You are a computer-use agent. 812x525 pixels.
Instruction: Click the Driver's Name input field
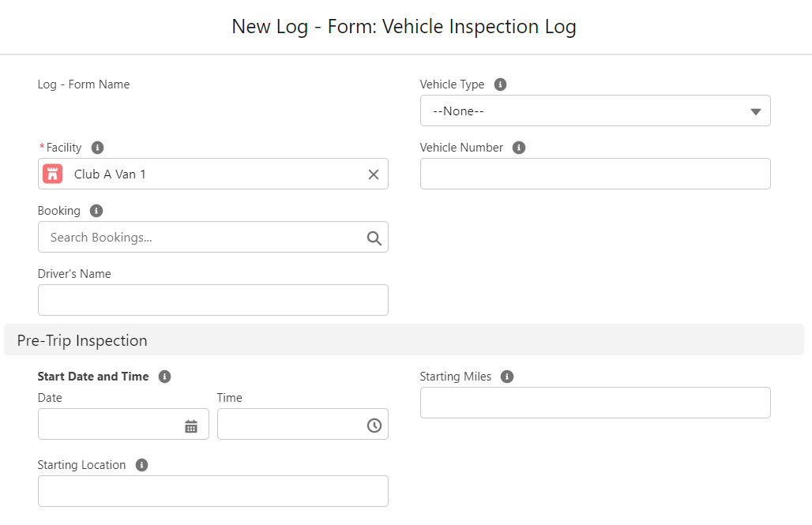pyautogui.click(x=213, y=300)
